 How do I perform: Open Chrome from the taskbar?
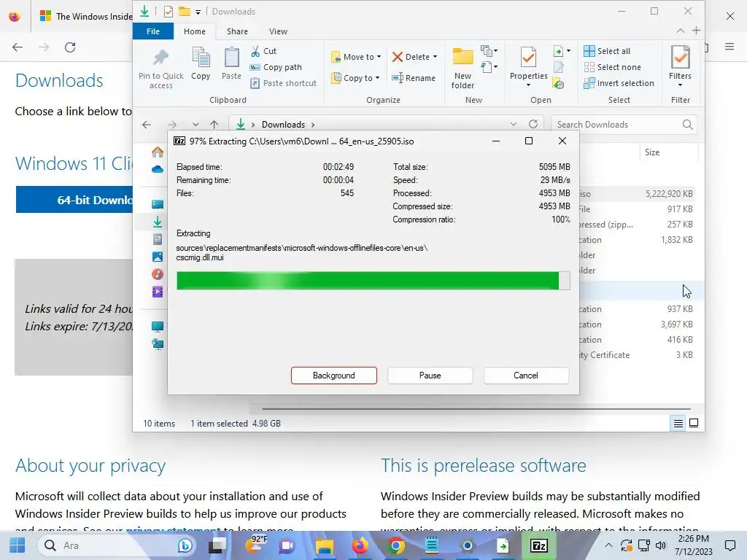(x=395, y=545)
